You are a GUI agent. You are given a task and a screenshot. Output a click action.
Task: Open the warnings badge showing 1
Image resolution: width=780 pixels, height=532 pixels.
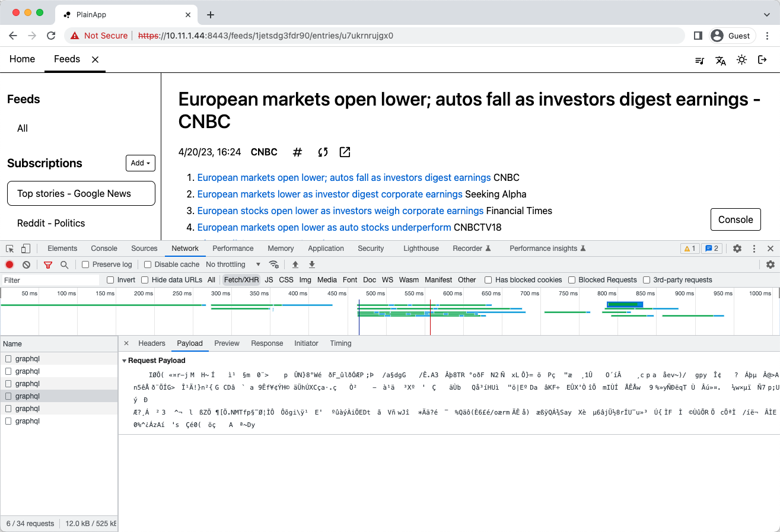coord(689,249)
